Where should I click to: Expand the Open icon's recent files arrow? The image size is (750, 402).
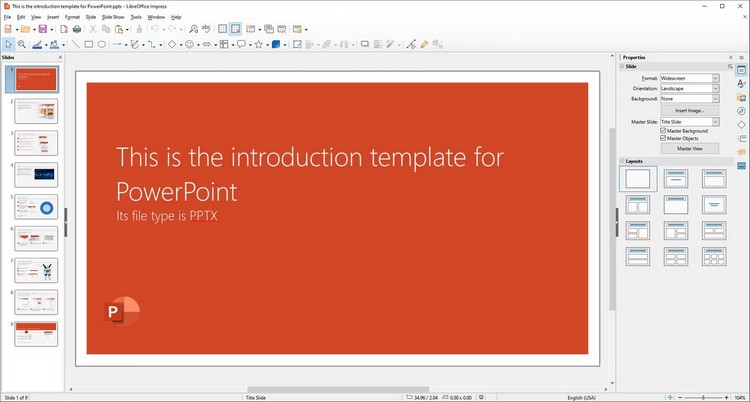point(34,30)
